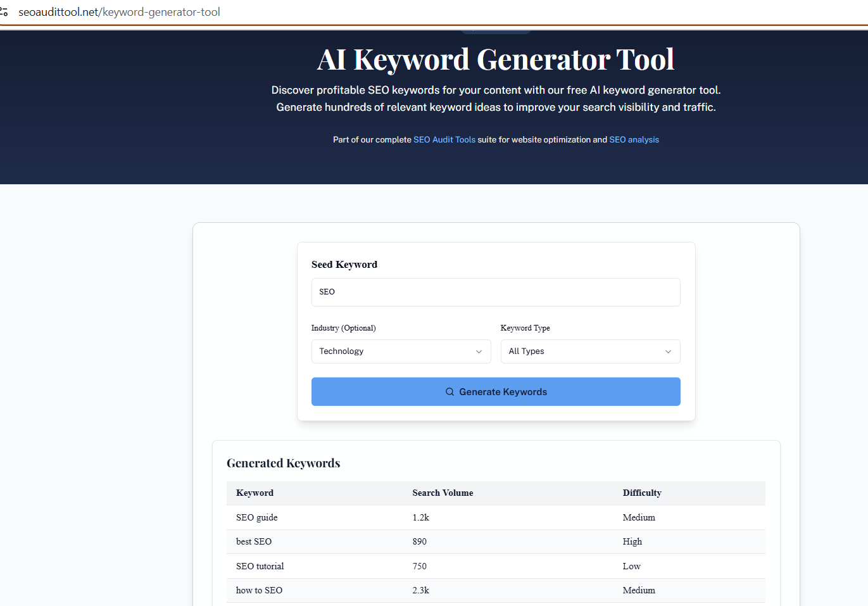Click the magnifier icon on Generate Keywords

tap(450, 392)
